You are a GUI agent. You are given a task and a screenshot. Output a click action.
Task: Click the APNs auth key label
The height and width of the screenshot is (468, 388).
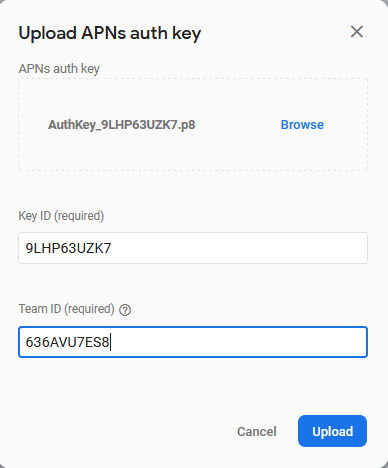pyautogui.click(x=59, y=69)
